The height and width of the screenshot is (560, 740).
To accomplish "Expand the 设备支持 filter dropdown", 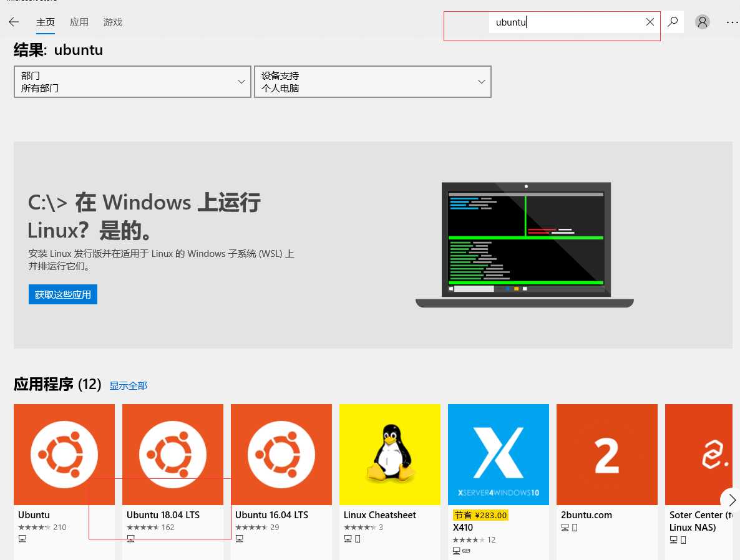I will pos(373,82).
